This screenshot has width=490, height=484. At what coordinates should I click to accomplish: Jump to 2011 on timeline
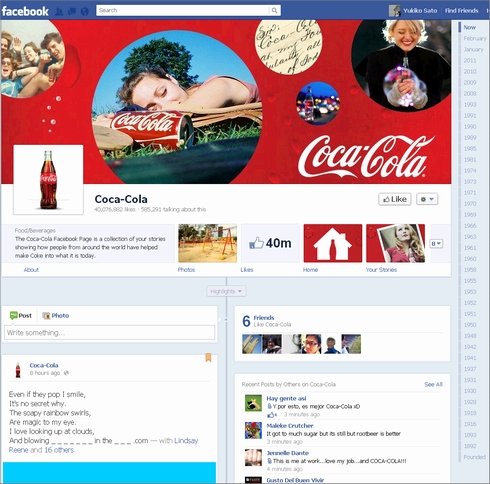470,60
